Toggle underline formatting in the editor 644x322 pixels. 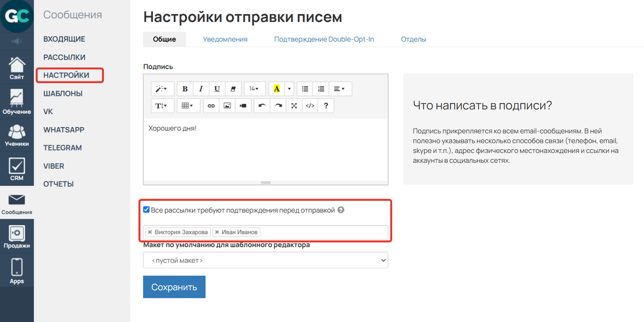point(216,89)
